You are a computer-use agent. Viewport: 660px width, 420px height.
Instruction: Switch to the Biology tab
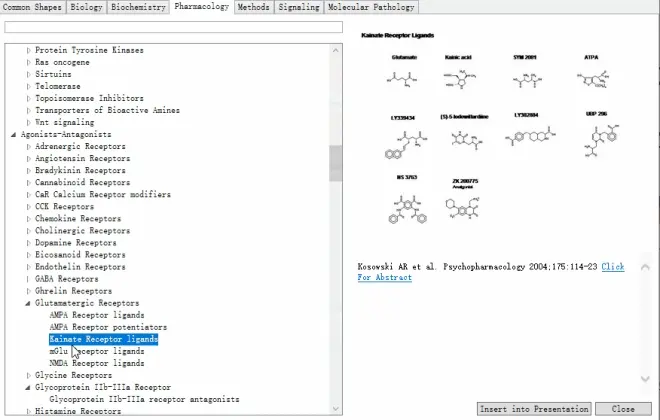(86, 7)
